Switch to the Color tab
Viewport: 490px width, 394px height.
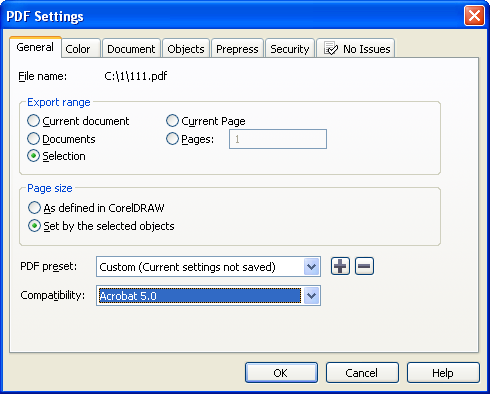[x=78, y=49]
